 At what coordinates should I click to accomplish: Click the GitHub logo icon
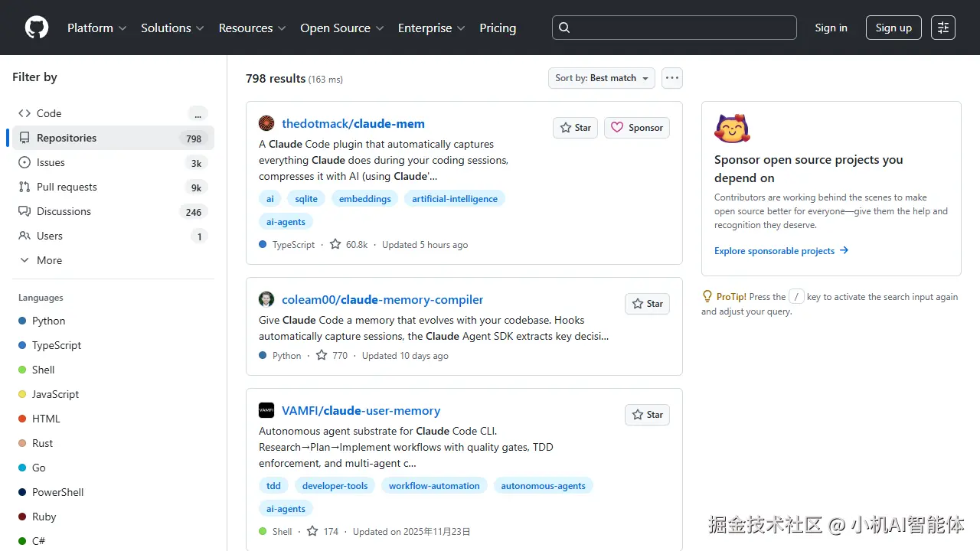click(37, 28)
